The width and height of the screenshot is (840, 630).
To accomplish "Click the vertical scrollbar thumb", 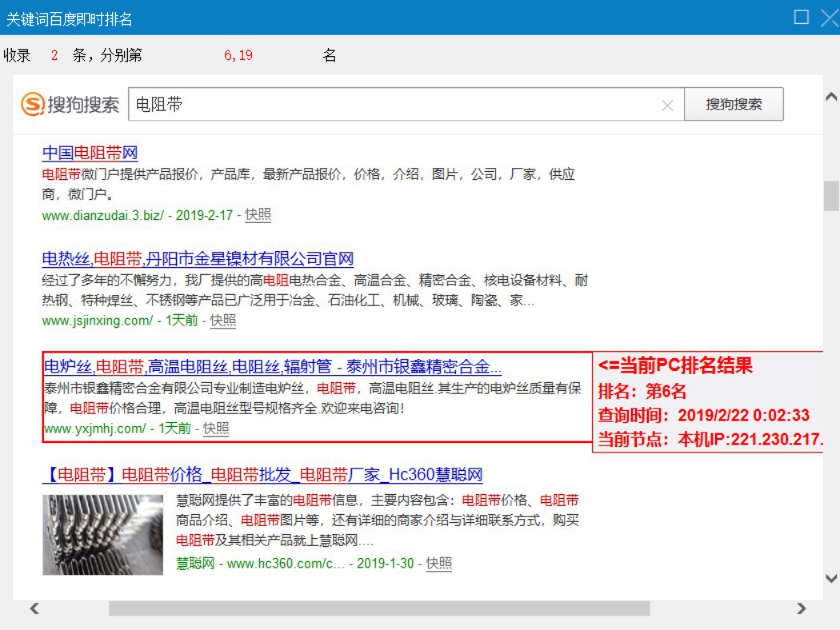I will (831, 197).
